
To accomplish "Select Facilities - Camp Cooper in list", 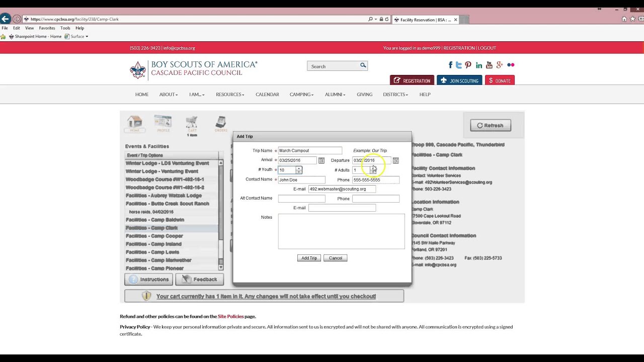I will (171, 236).
